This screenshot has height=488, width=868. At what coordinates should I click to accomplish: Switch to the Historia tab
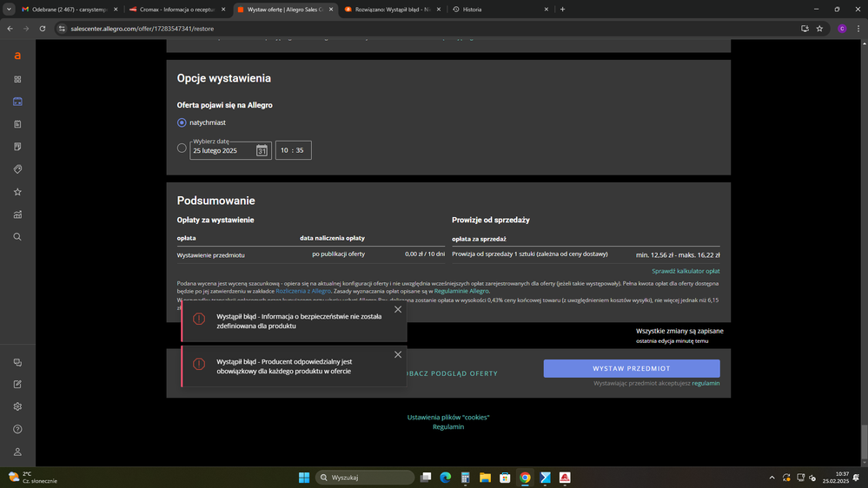coord(501,10)
